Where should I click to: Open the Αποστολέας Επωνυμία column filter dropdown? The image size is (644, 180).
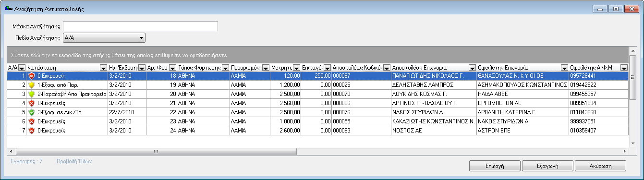(472, 67)
